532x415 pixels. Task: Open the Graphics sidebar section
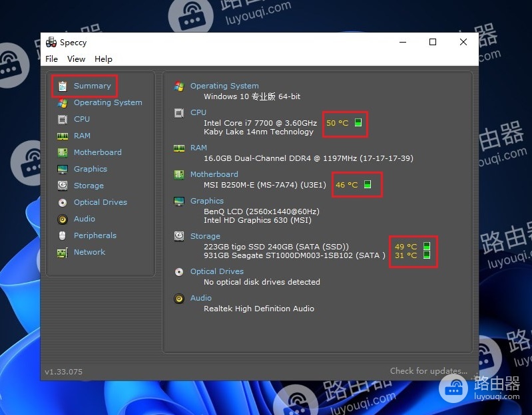(x=91, y=169)
